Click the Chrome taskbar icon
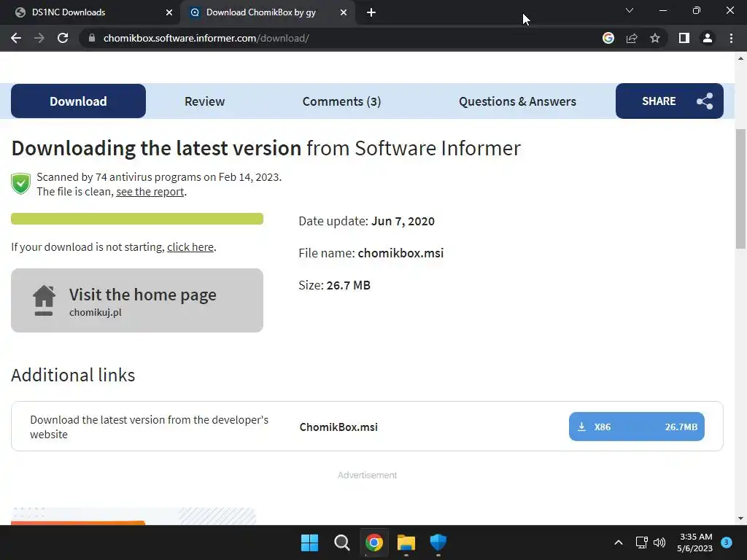 pos(374,542)
